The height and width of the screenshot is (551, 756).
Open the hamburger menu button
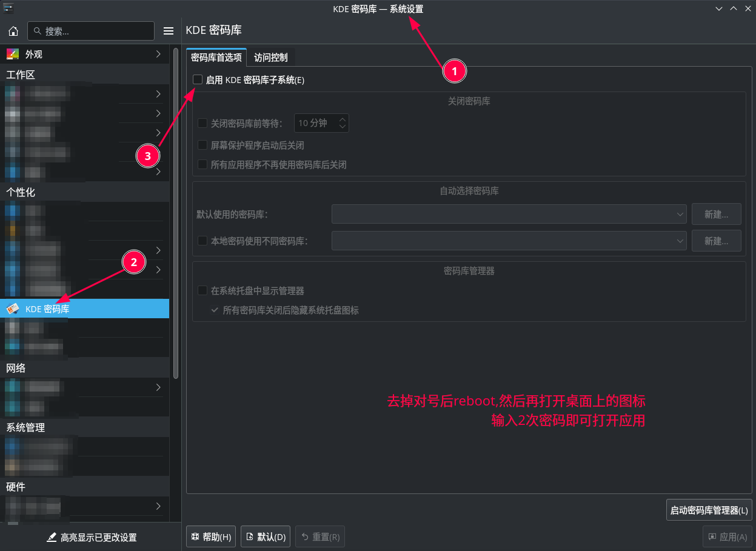point(169,31)
